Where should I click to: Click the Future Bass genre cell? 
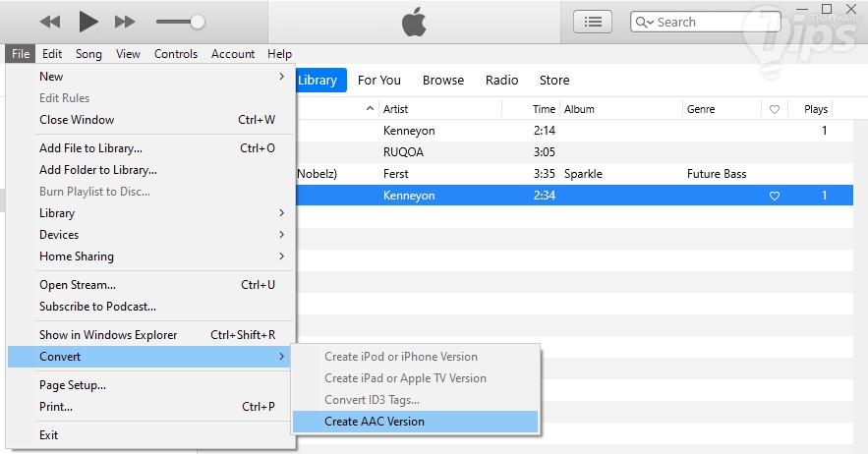tap(717, 174)
